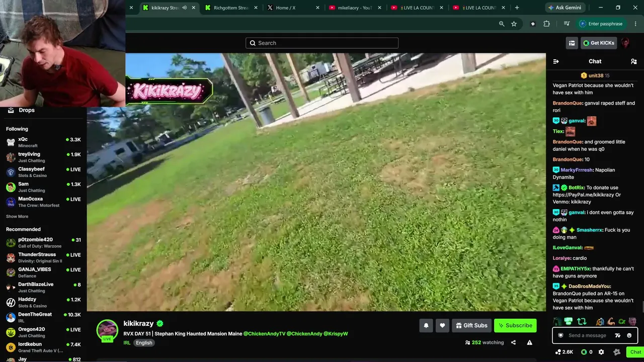
Task: Mute the kikikrazy tab audio icon
Action: click(x=185, y=8)
